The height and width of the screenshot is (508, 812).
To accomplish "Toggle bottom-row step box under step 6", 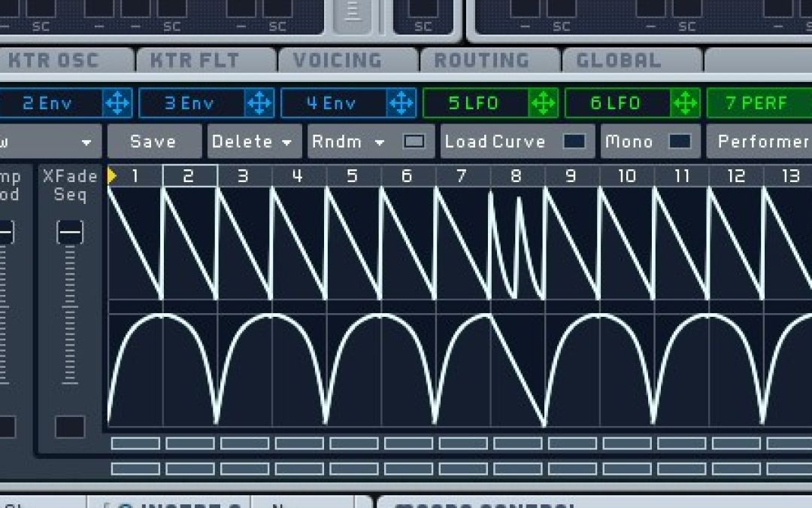I will click(x=408, y=469).
